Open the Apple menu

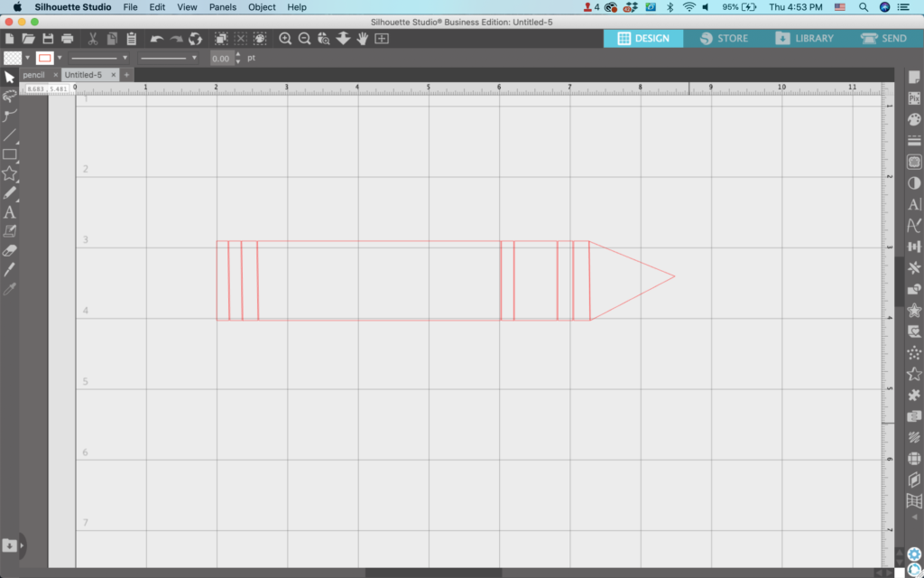coord(17,7)
